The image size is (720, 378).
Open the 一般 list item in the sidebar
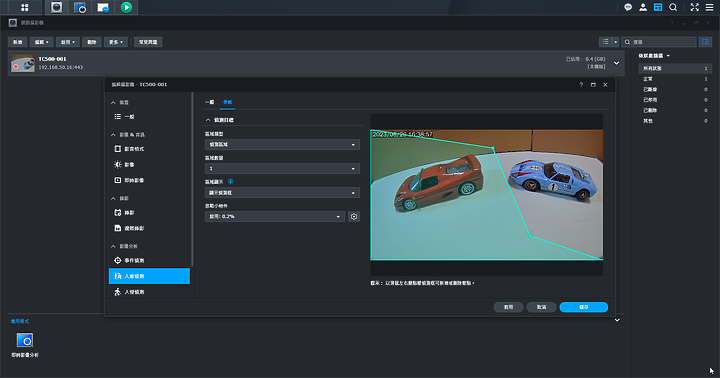pos(149,117)
